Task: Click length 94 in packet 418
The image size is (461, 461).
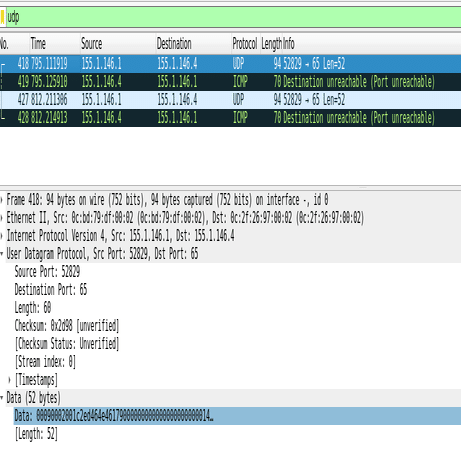Action: tap(277, 64)
